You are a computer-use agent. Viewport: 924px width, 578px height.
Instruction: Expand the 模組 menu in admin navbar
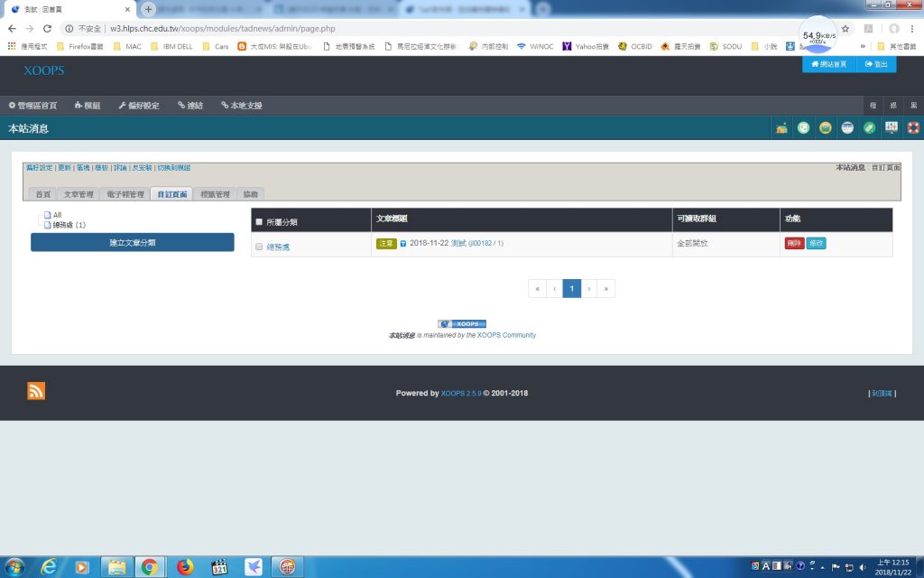(88, 106)
